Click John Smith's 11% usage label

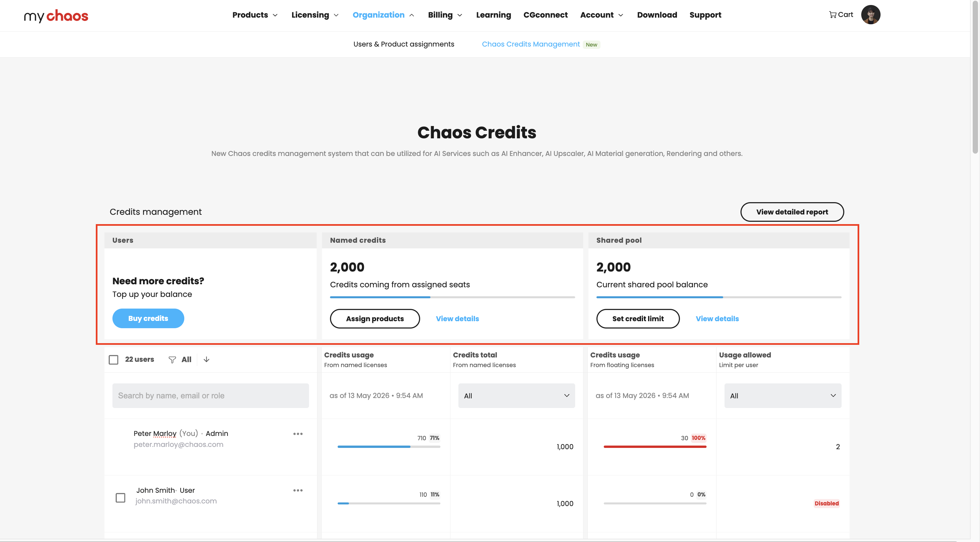434,494
